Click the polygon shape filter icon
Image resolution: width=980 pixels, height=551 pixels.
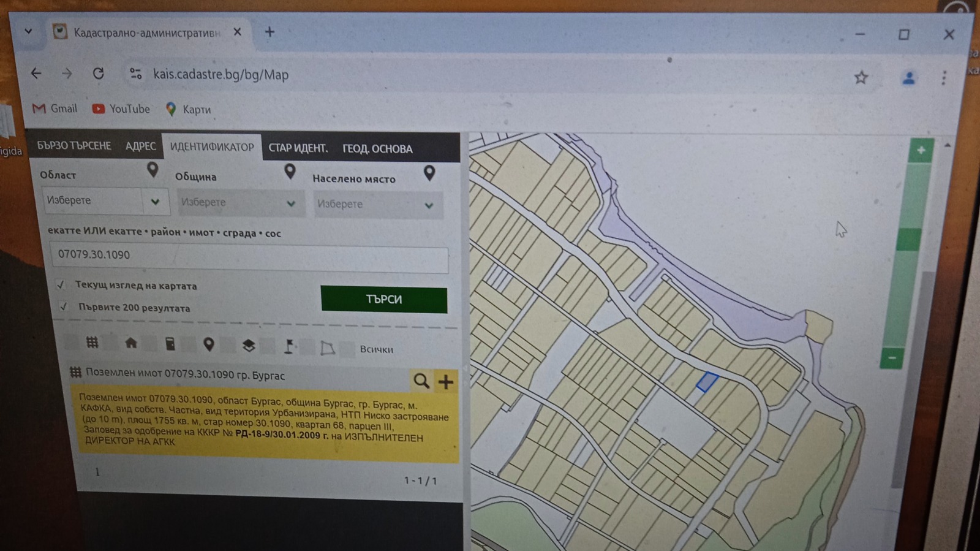point(328,348)
